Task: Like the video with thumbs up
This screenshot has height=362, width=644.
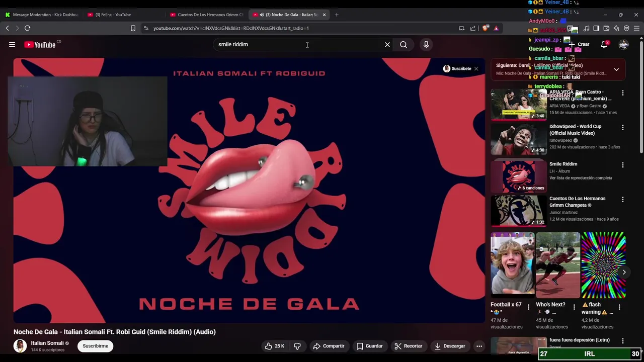Action: 275,346
